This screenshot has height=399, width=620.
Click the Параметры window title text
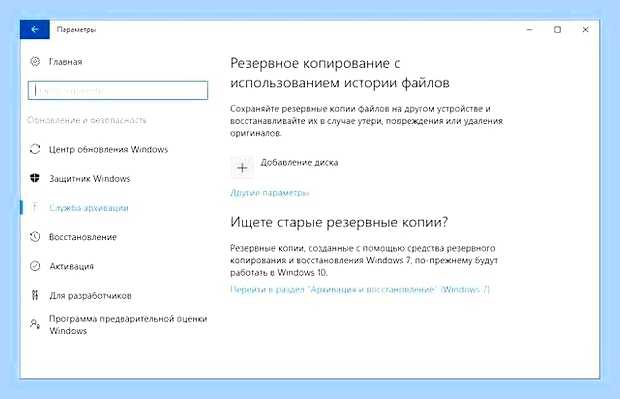click(x=76, y=29)
